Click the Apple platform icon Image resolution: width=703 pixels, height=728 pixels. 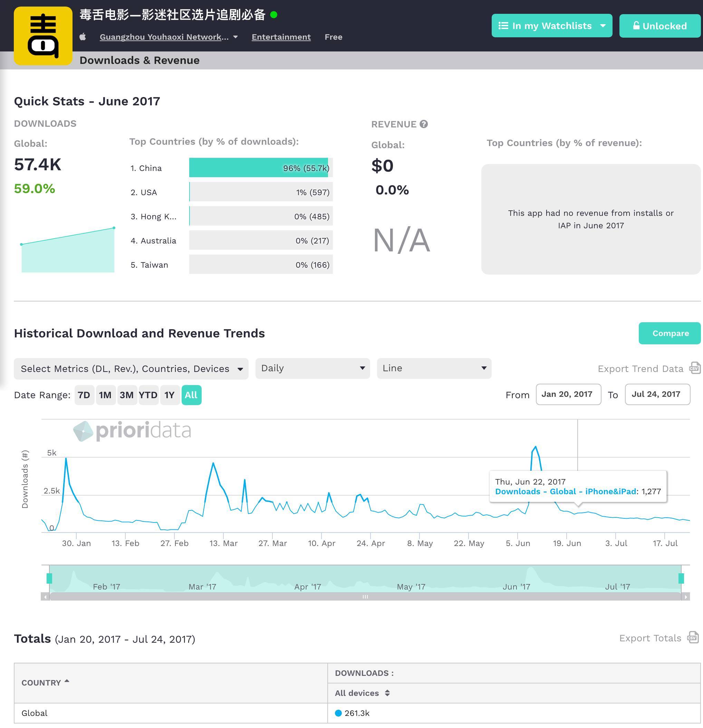[x=83, y=37]
